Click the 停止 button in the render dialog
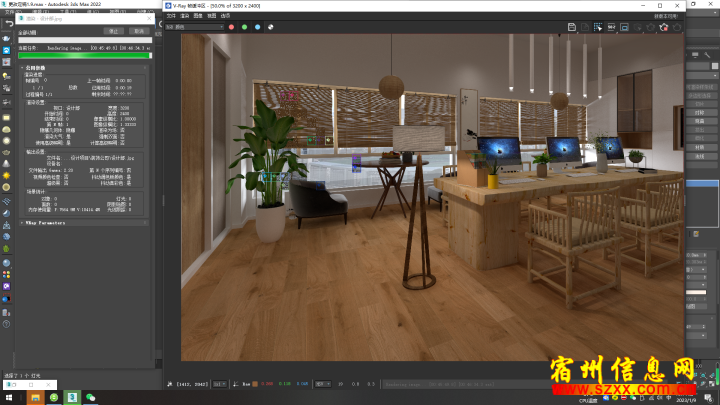The height and width of the screenshot is (405, 720). [x=113, y=31]
